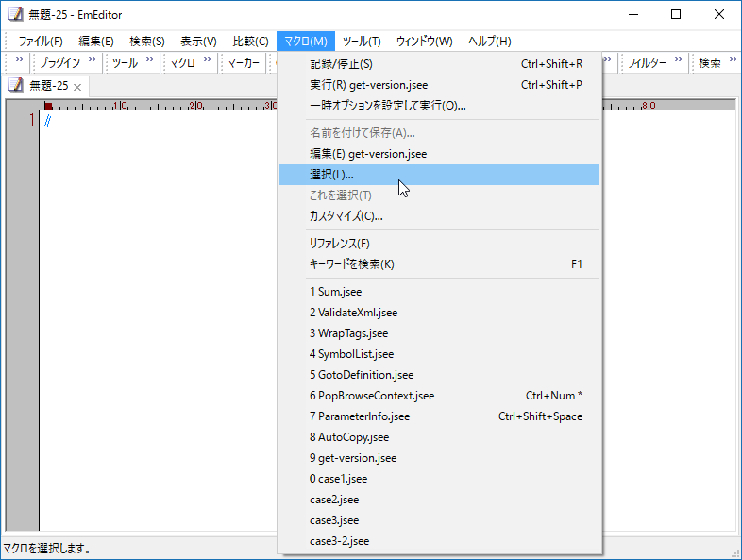Image resolution: width=742 pixels, height=560 pixels.
Task: Expand the プラグイン toolbar overflow chevron
Action: [x=93, y=59]
